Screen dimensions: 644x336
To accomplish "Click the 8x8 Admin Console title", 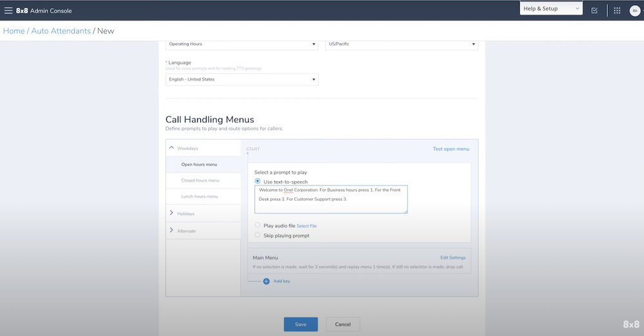I will tap(44, 11).
